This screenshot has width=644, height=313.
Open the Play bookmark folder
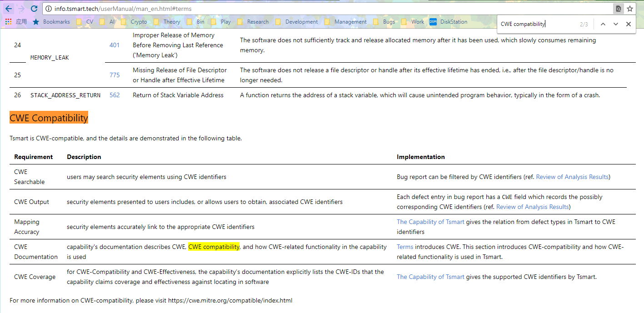(221, 22)
